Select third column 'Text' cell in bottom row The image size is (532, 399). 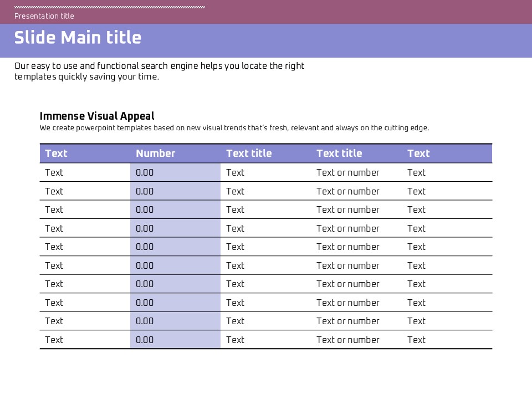235,340
